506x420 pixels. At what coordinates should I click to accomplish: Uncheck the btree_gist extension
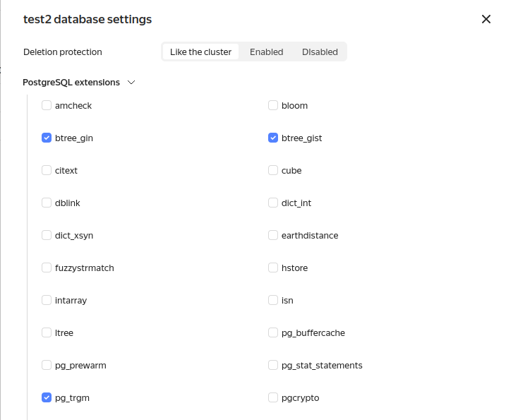[273, 138]
